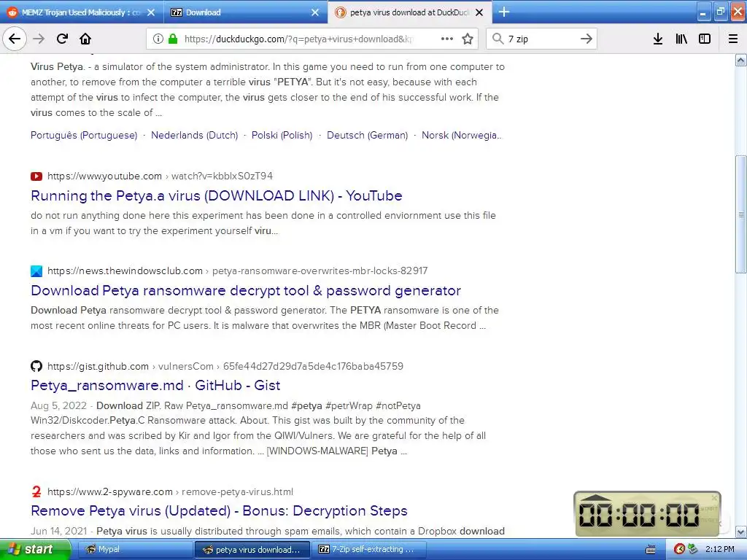Focus the '7 zip' search box
The height and width of the screenshot is (560, 747).
tap(541, 39)
